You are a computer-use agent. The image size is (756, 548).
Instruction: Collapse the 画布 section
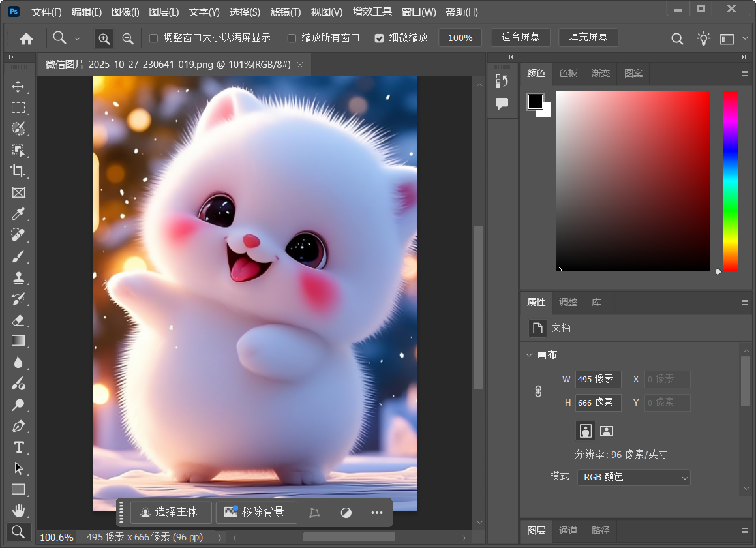529,355
